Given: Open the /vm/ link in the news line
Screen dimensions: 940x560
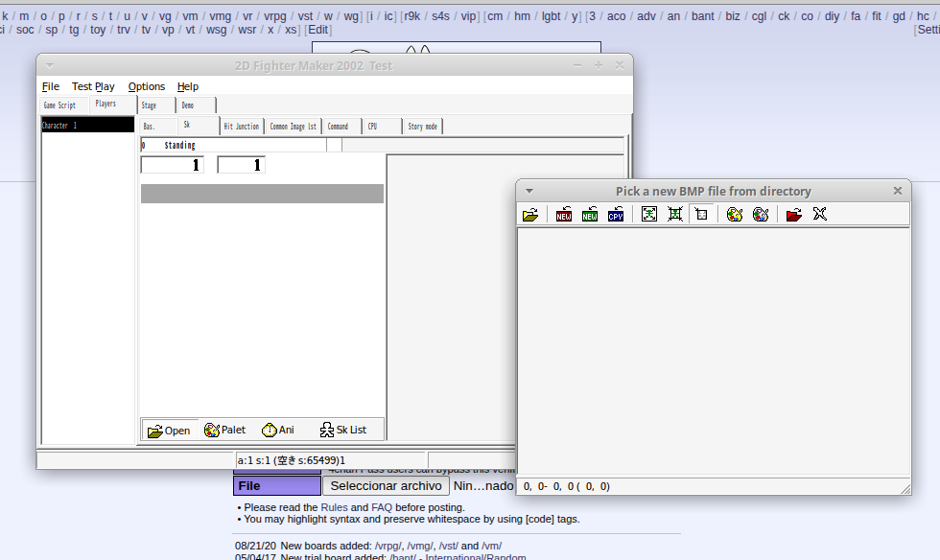Looking at the screenshot, I should point(491,546).
